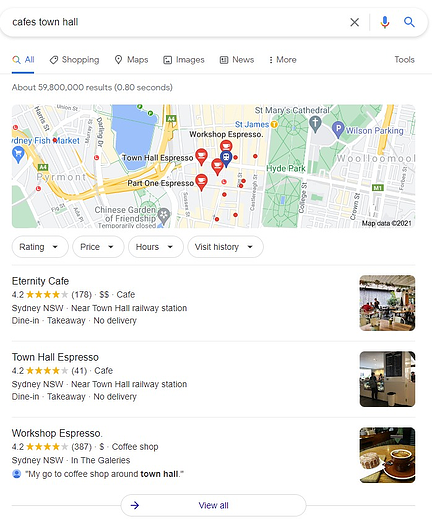Click the blue magnifying glass search icon
432x527 pixels.
click(x=409, y=22)
